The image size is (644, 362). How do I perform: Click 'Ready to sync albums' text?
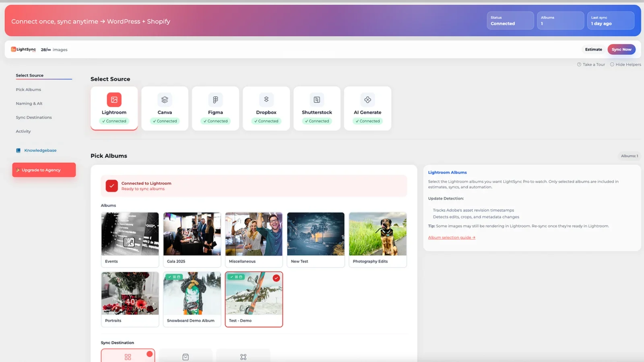point(143,189)
